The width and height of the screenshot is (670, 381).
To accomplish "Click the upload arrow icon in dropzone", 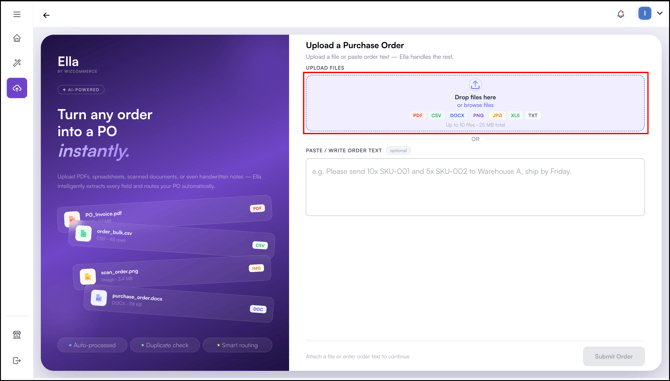I will point(475,84).
